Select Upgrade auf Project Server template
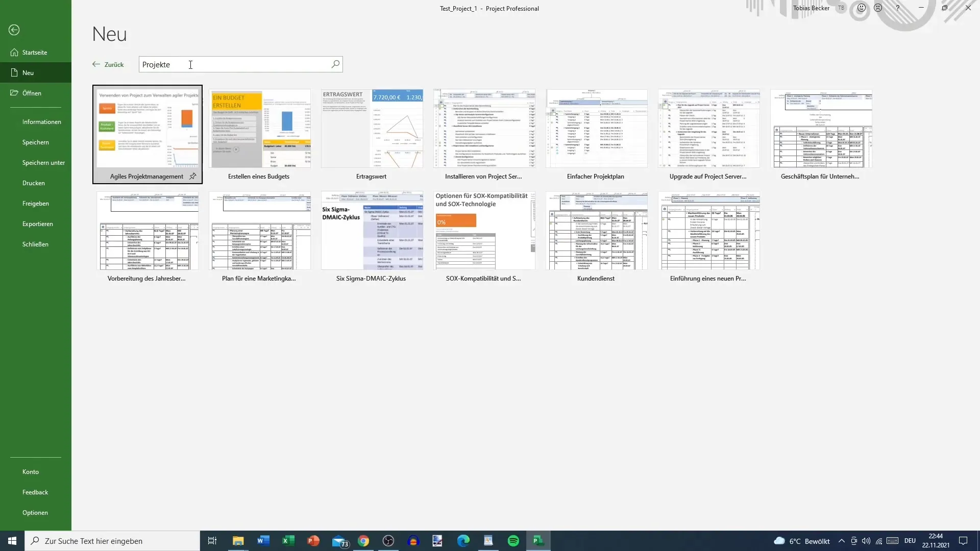 point(709,128)
